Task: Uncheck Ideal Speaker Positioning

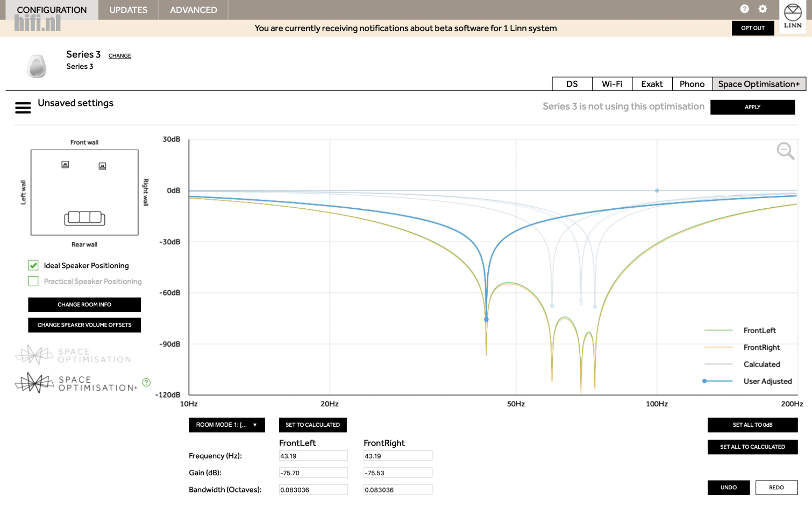Action: click(33, 265)
